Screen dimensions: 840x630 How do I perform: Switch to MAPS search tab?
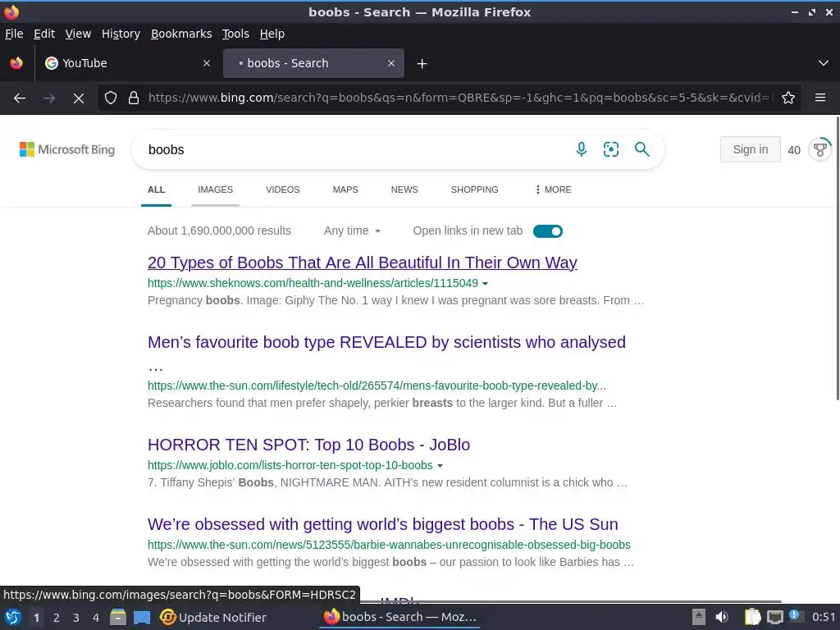(345, 189)
